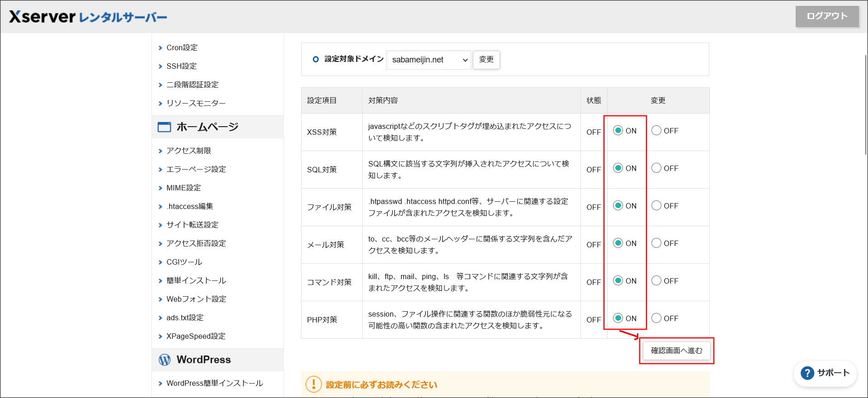Open XPageSpeed設定 in the sidebar
Viewport: 868px width, 398px height.
196,336
